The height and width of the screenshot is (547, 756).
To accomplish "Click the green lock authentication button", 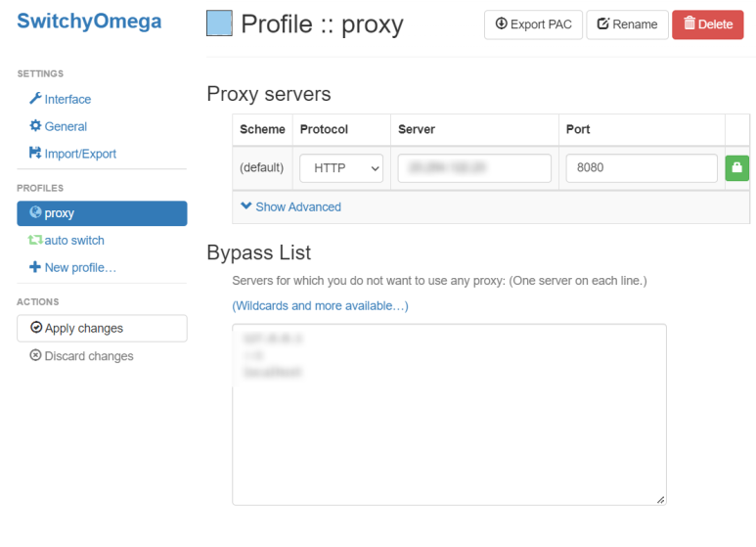I will [x=736, y=168].
